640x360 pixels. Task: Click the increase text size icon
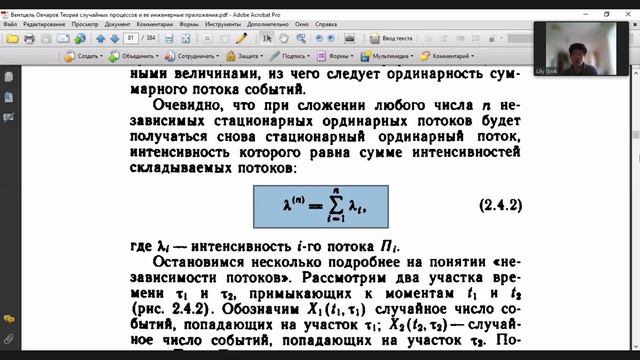pyautogui.click(x=444, y=39)
